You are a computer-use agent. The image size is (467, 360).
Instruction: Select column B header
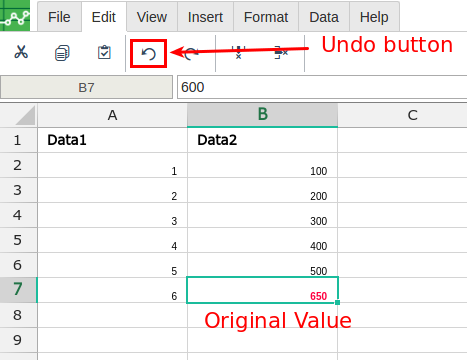pyautogui.click(x=263, y=115)
